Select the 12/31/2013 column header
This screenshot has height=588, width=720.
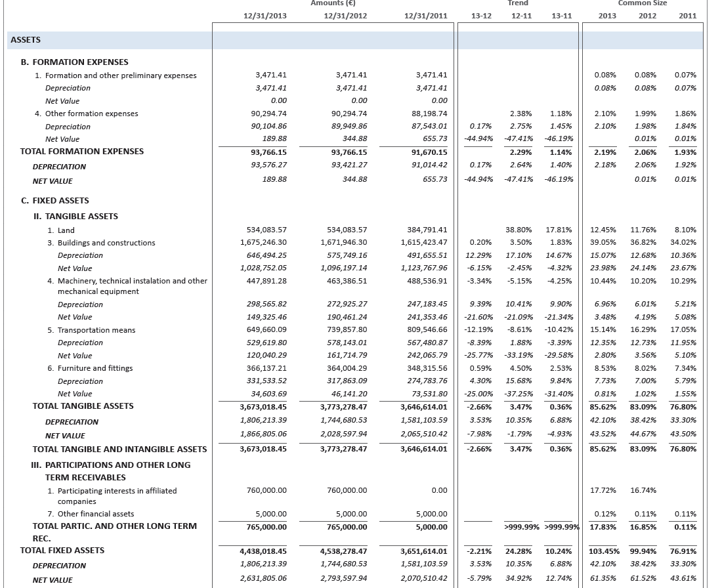coord(265,16)
